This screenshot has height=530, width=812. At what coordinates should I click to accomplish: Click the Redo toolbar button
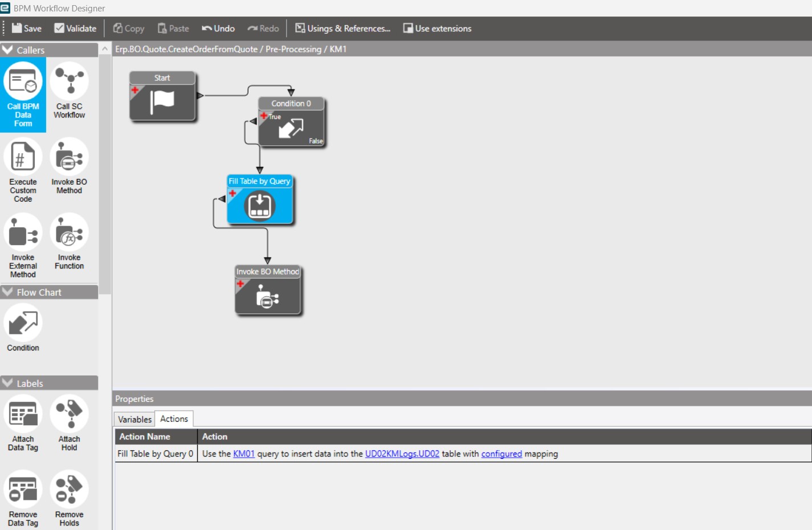[x=263, y=28]
